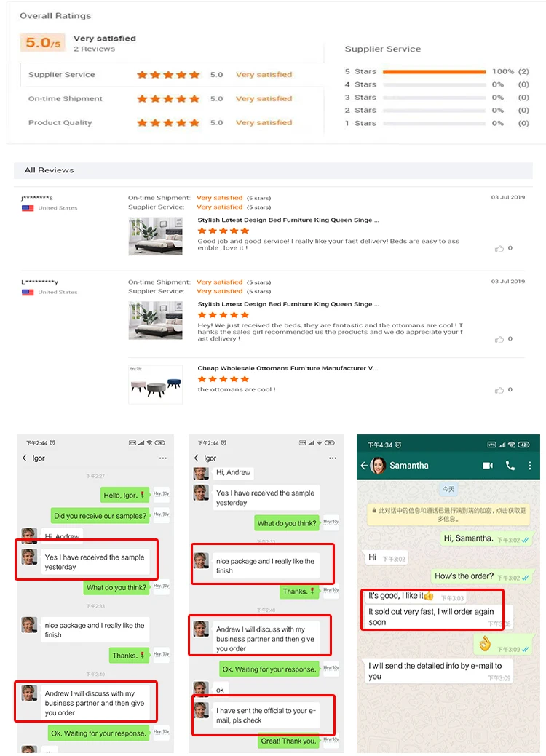Tap the "Great! Thank you." green bubble

[x=288, y=741]
